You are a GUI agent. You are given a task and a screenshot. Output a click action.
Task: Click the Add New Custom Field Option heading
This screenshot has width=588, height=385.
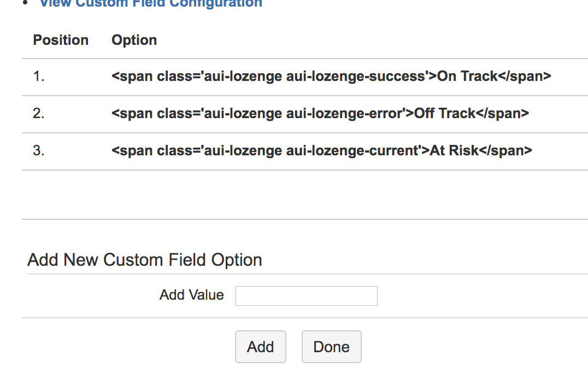pos(144,260)
